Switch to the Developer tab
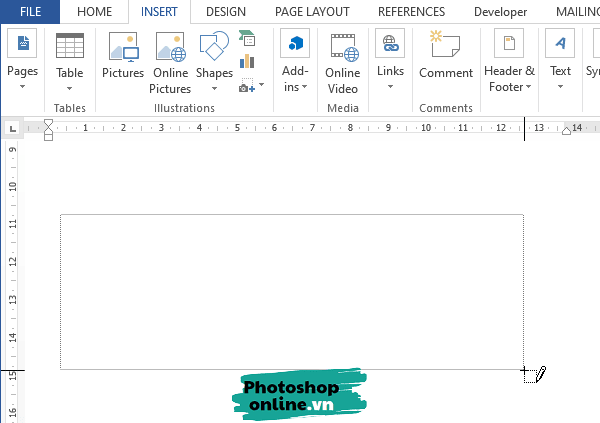Screen dimensions: 600x423 pyautogui.click(x=500, y=12)
